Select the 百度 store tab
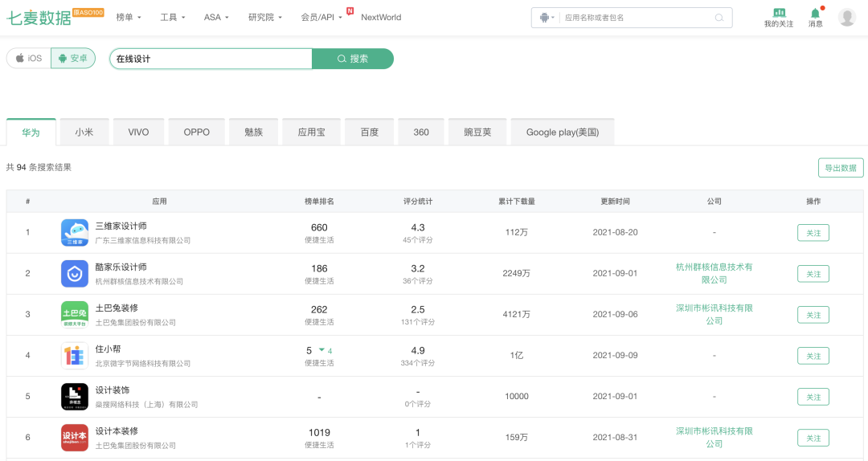Viewport: 868px width, 461px height. coord(369,133)
